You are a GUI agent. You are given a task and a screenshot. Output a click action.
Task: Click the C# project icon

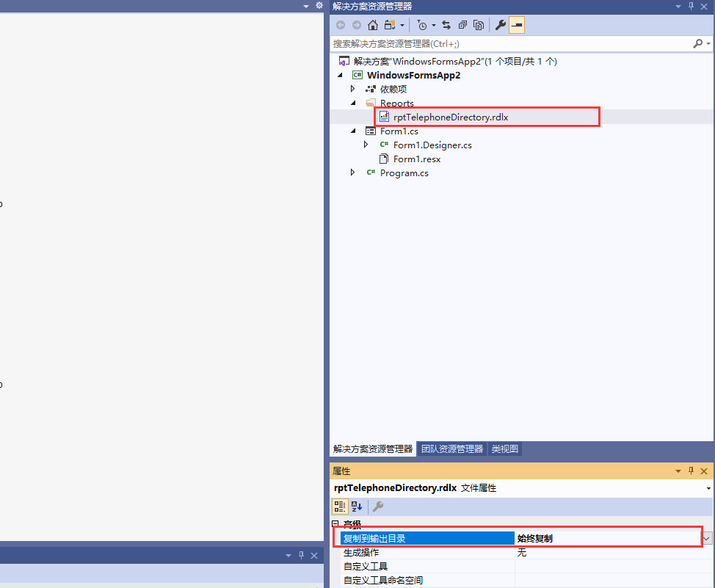pos(357,75)
